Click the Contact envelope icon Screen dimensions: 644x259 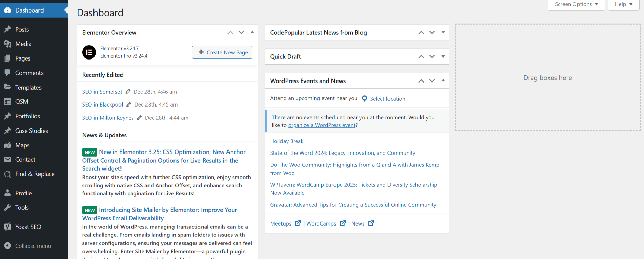[x=8, y=159]
